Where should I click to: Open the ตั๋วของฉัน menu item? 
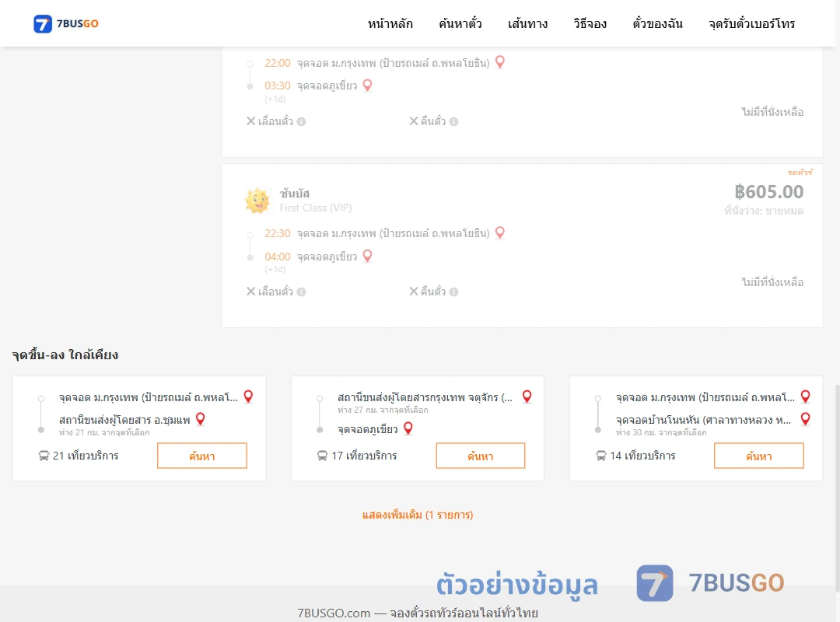[x=657, y=23]
